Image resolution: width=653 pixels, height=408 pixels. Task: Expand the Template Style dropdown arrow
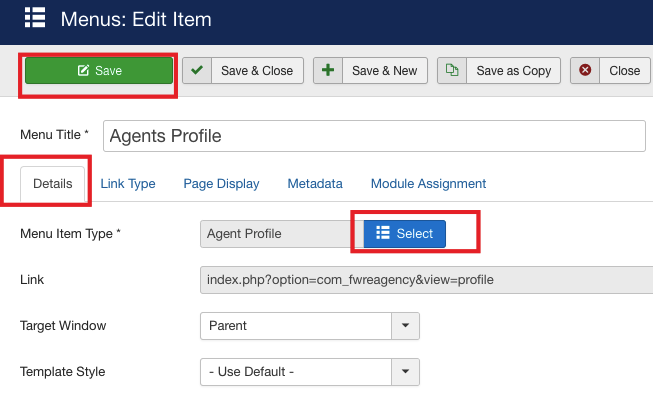click(x=405, y=372)
